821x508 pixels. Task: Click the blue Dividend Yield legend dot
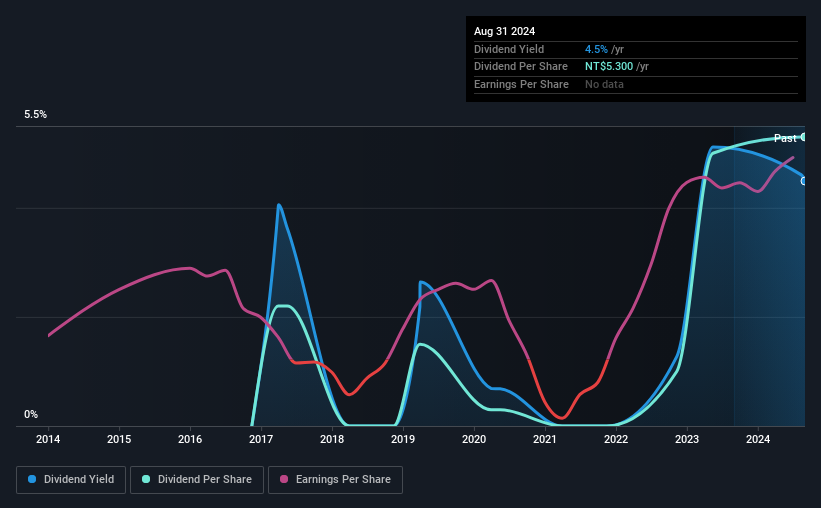tap(32, 479)
